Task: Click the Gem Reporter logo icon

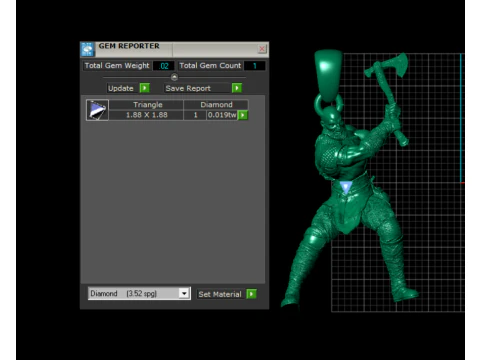Action: pyautogui.click(x=87, y=49)
